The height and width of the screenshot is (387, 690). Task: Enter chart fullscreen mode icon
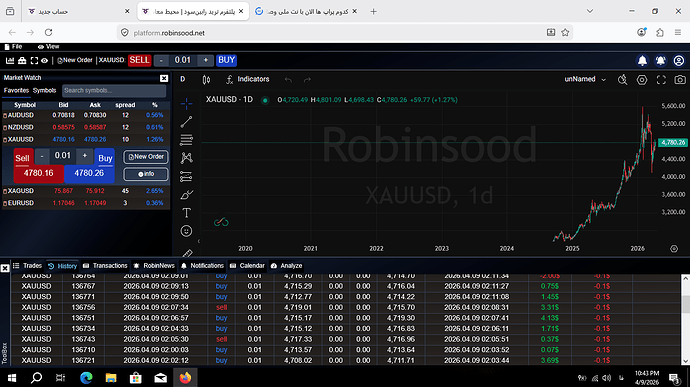[661, 80]
